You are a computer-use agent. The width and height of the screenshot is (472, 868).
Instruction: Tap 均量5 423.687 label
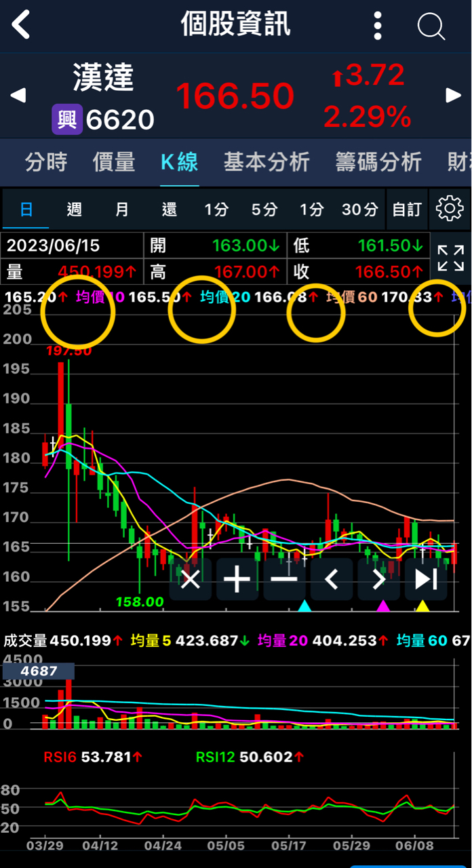click(190, 640)
